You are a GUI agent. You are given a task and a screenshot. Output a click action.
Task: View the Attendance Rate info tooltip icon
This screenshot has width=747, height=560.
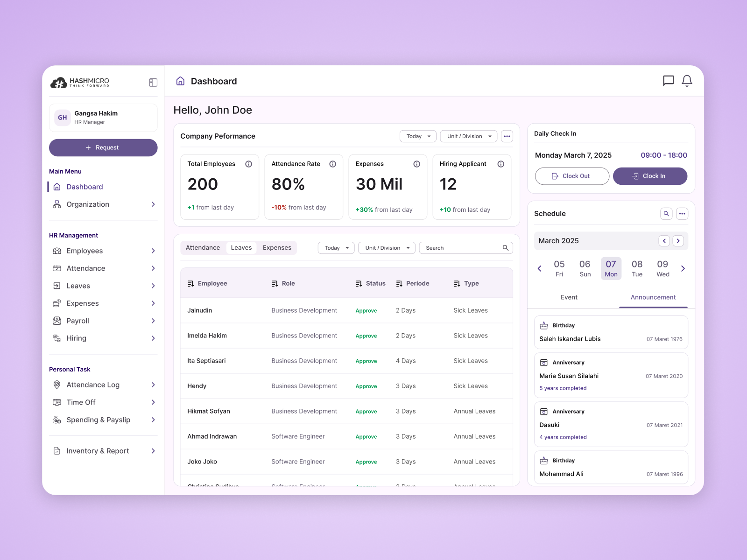coord(332,164)
